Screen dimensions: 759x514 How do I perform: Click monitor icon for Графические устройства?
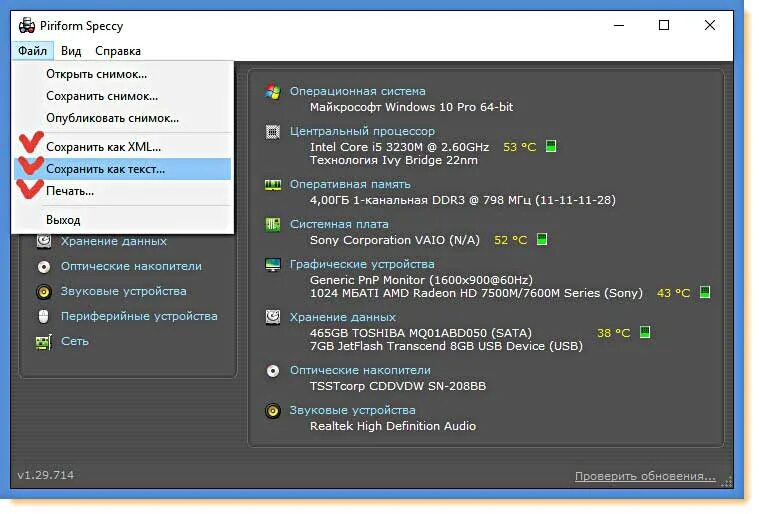(273, 265)
